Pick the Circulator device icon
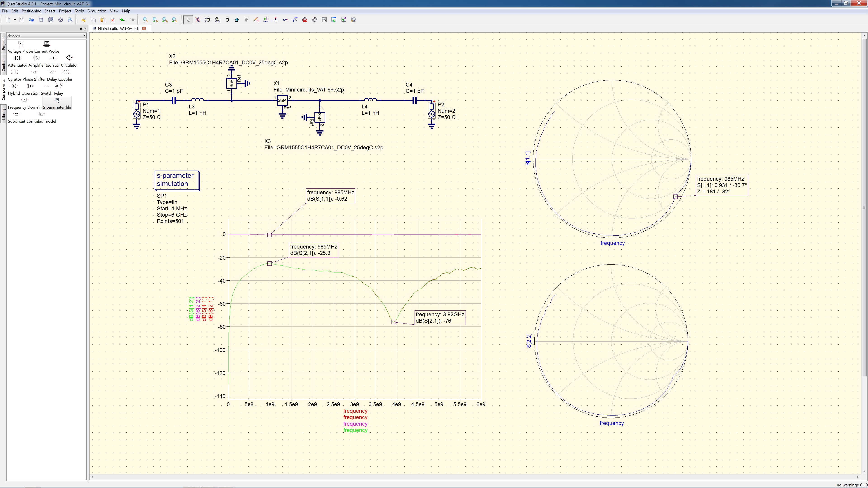Image resolution: width=868 pixels, height=488 pixels. pos(69,58)
